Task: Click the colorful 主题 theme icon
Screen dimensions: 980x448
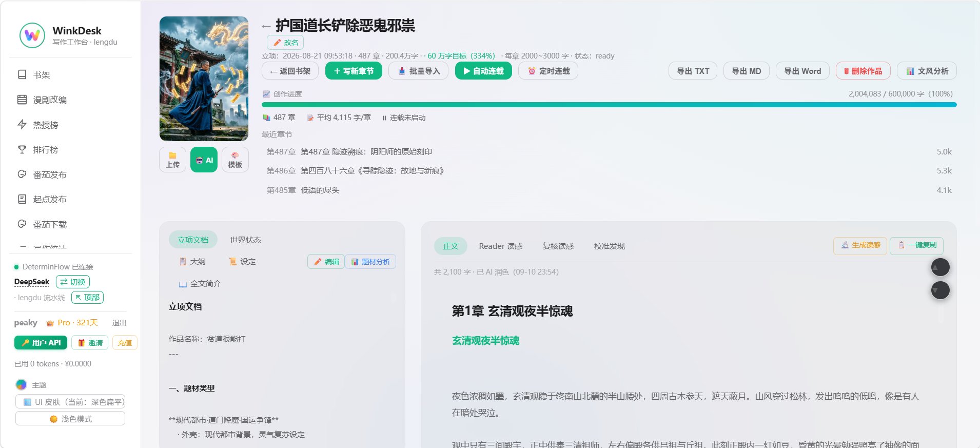Action: [21, 384]
